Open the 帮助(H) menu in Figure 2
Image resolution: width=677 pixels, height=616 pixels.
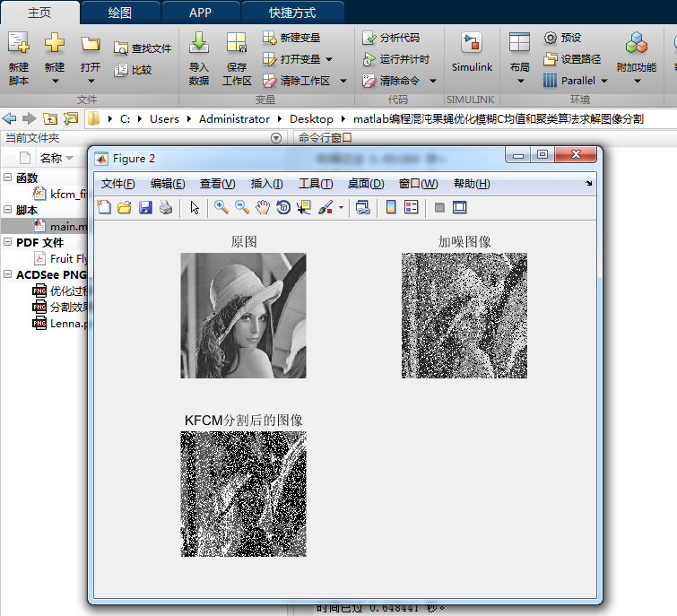tap(472, 184)
